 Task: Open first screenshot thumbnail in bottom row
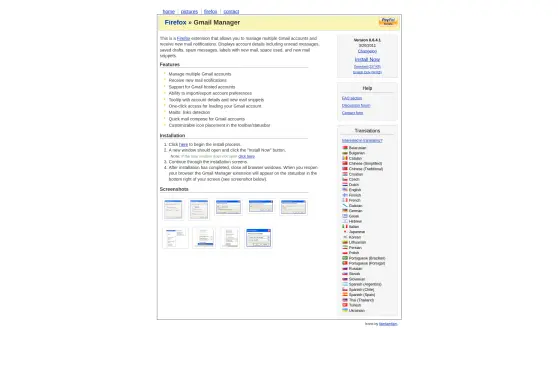pos(175,238)
